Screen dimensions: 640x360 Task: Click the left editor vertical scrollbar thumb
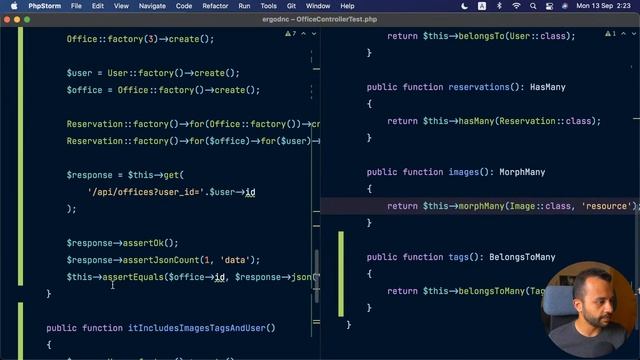click(x=316, y=276)
